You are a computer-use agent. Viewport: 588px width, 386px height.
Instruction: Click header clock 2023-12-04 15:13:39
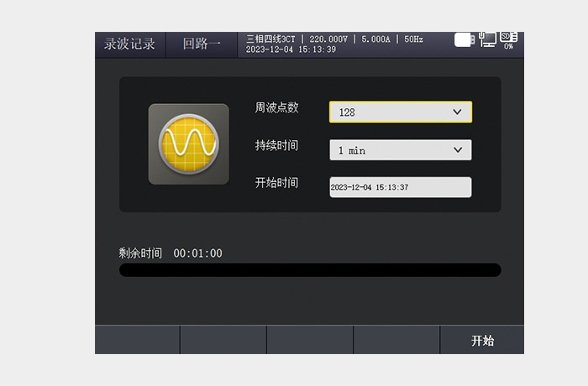click(x=291, y=50)
